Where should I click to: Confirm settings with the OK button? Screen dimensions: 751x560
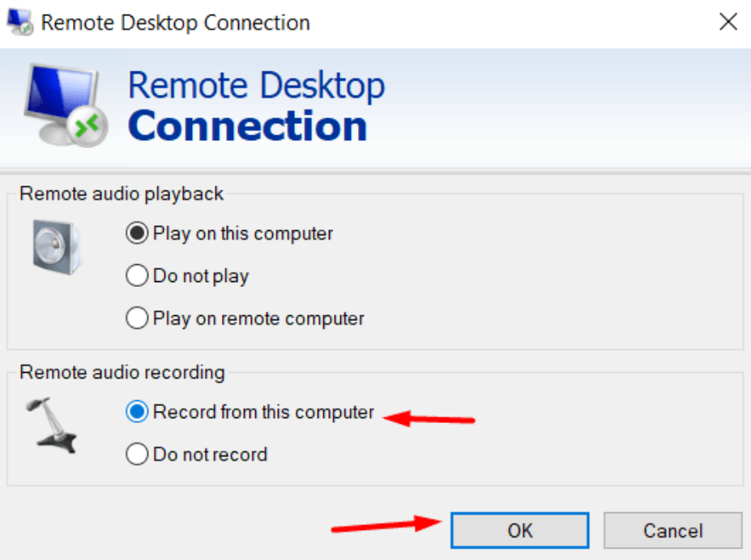(x=520, y=531)
